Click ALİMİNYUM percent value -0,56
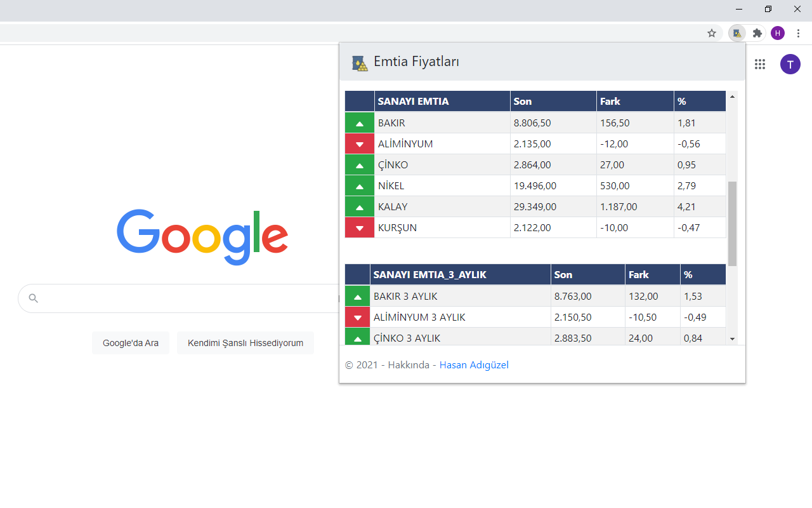Screen dimensions: 812x508 (x=689, y=144)
